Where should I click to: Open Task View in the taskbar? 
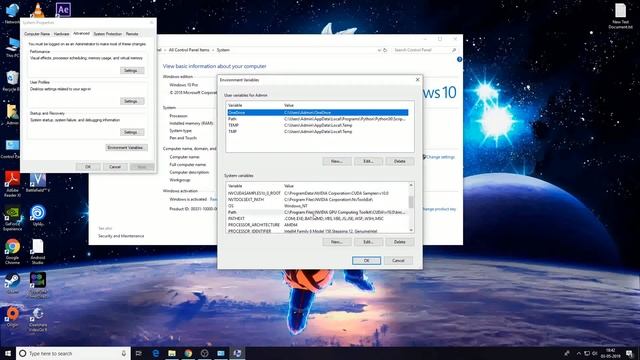click(139, 353)
